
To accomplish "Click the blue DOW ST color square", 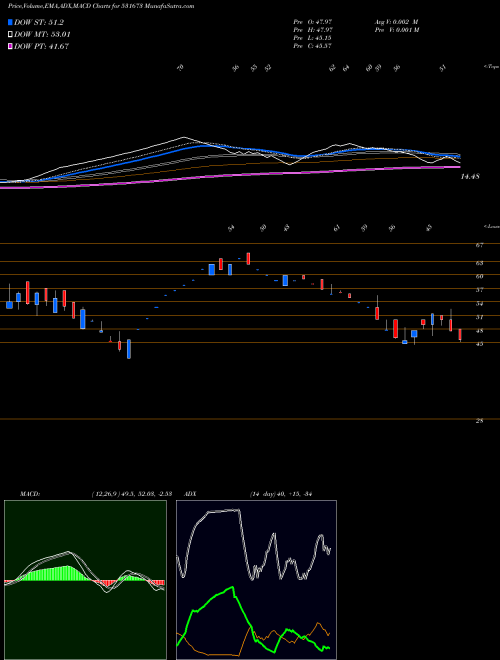I will [x=11, y=22].
